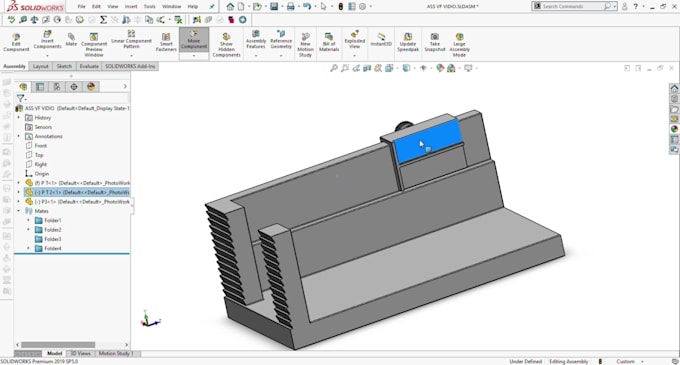The image size is (680, 365).
Task: Click the Home icon in title bar
Action: click(x=230, y=7)
